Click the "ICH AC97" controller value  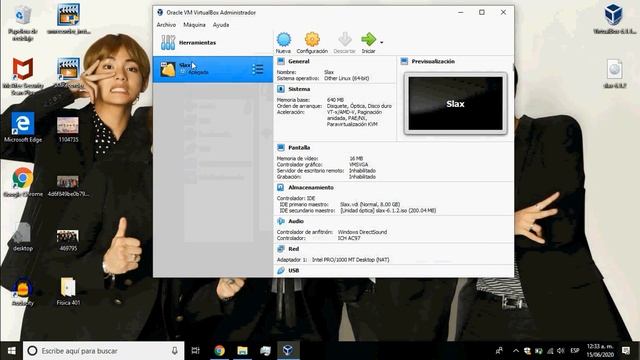point(349,238)
